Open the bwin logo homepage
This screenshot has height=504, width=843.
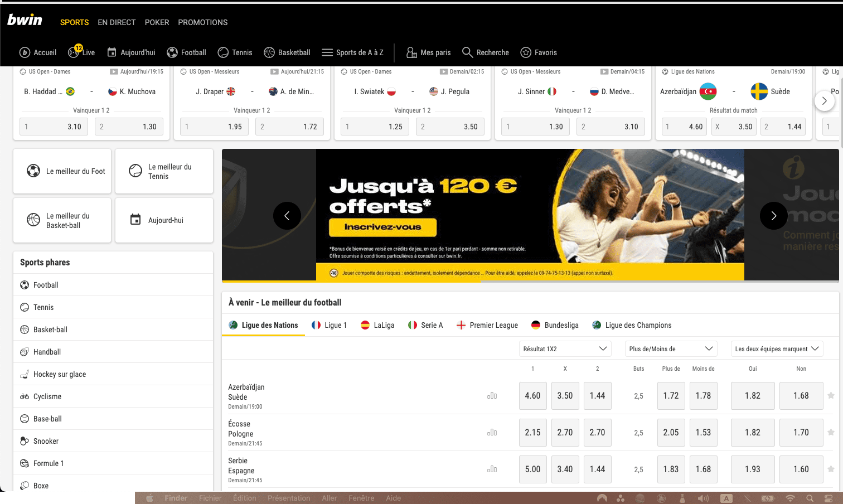(25, 20)
